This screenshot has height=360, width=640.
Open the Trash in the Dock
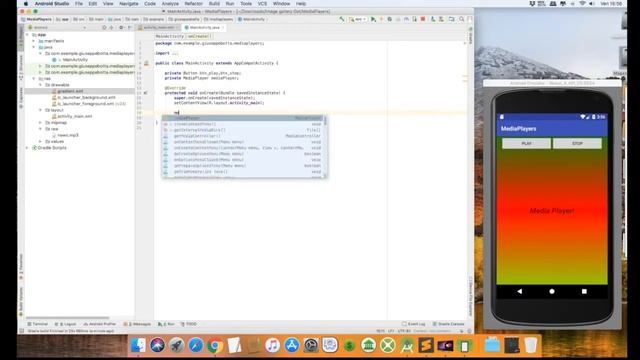point(531,345)
